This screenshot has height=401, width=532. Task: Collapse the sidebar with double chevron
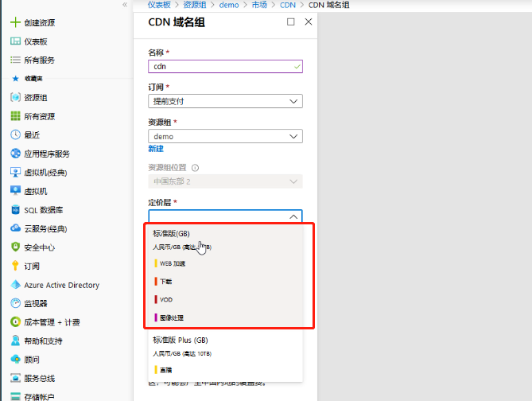[x=125, y=5]
